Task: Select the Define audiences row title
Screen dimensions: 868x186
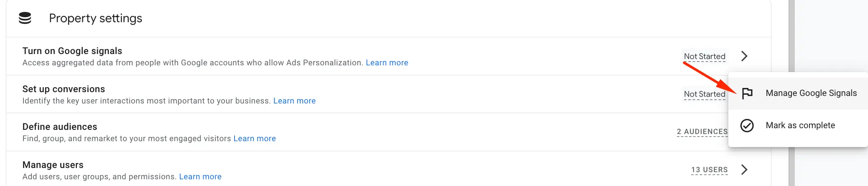Action: tap(60, 127)
